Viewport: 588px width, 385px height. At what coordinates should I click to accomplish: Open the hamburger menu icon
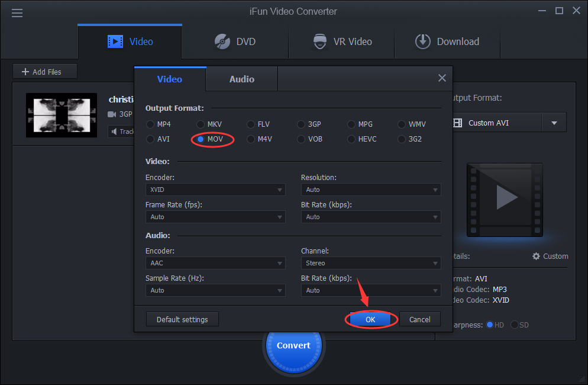tap(17, 13)
